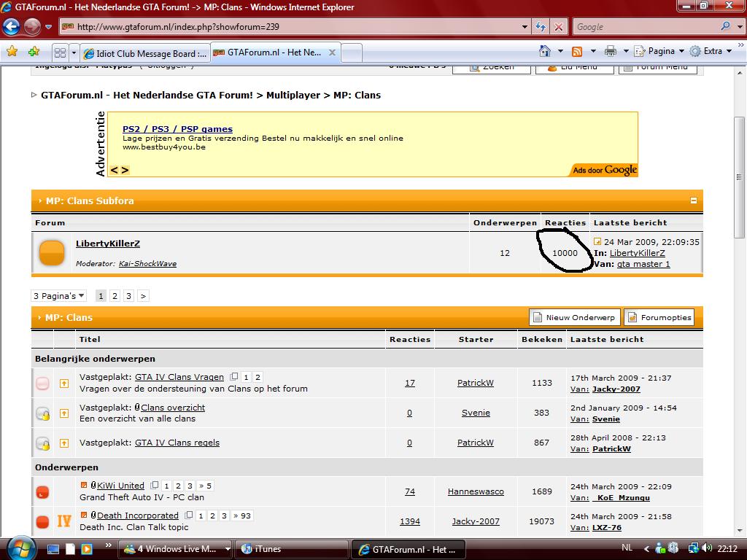Open starter Svenie's profile
Viewport: 747px width, 560px height.
(x=476, y=413)
